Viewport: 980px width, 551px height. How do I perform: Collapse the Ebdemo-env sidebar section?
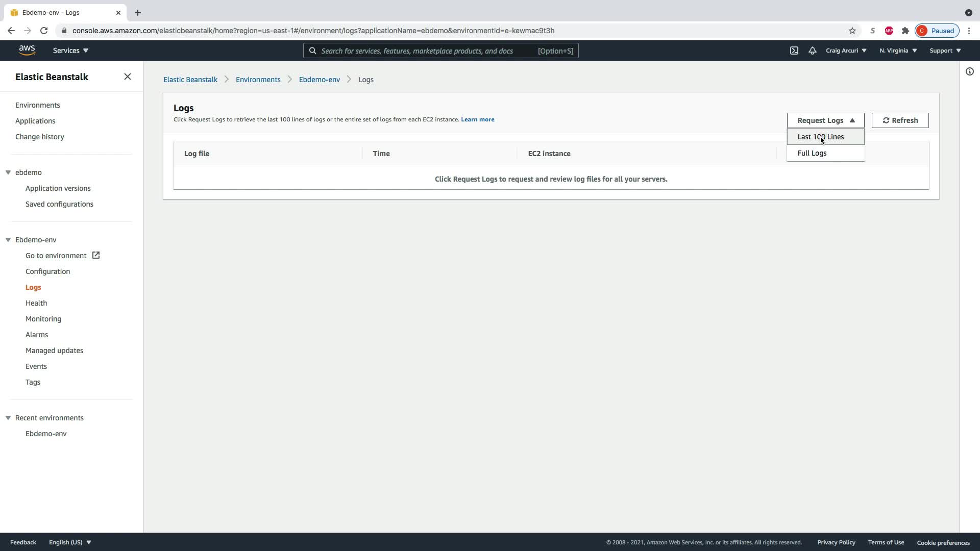8,240
